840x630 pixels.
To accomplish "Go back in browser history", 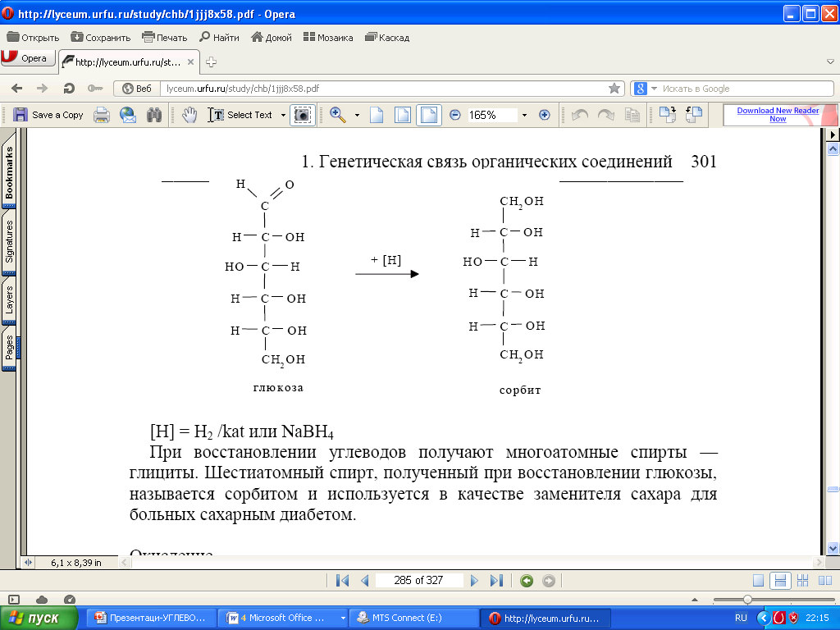I will (17, 89).
